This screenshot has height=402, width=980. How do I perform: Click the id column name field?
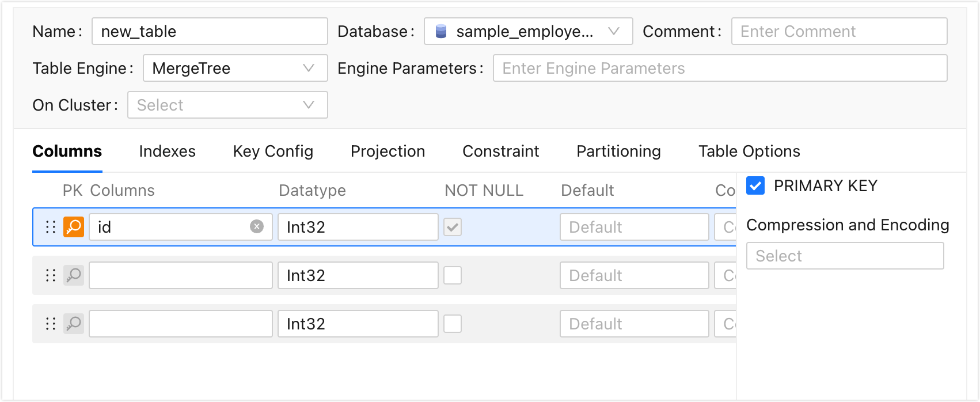click(x=180, y=227)
